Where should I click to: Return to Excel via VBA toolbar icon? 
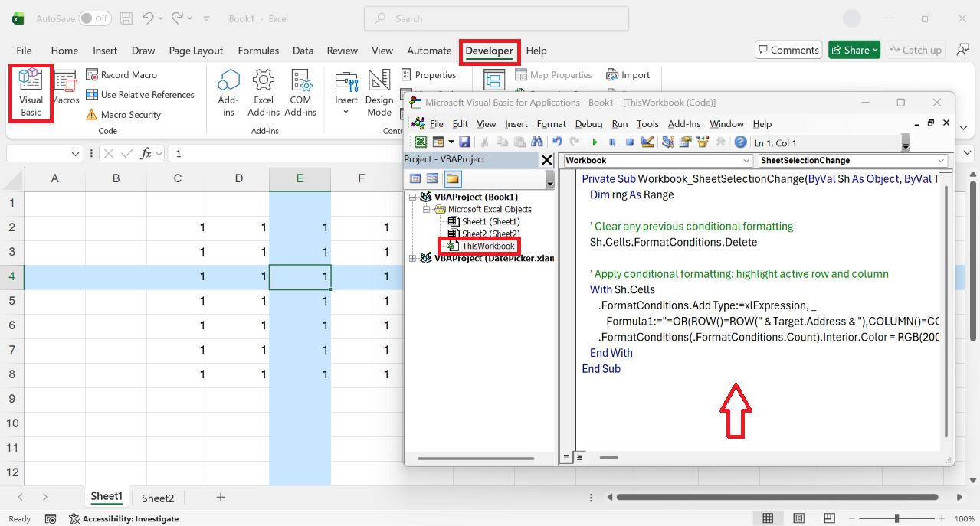coord(421,142)
